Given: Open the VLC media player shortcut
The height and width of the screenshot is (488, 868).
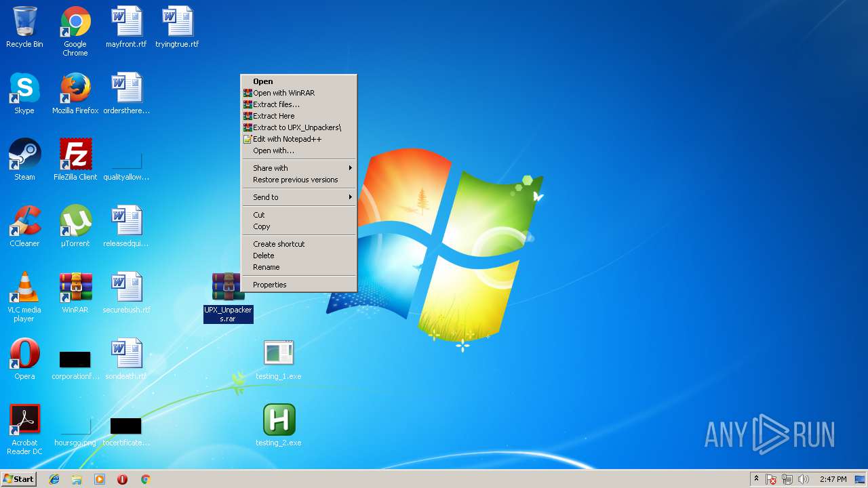Looking at the screenshot, I should coord(24,297).
